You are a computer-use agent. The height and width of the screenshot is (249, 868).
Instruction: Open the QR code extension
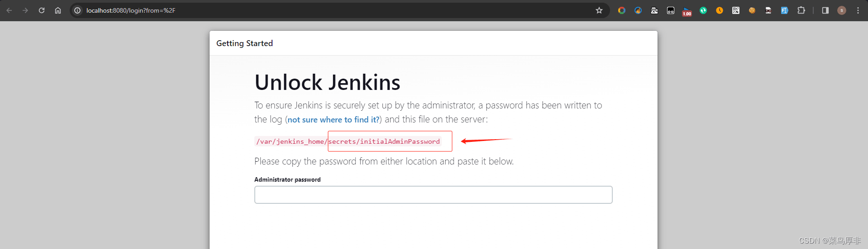pyautogui.click(x=736, y=10)
